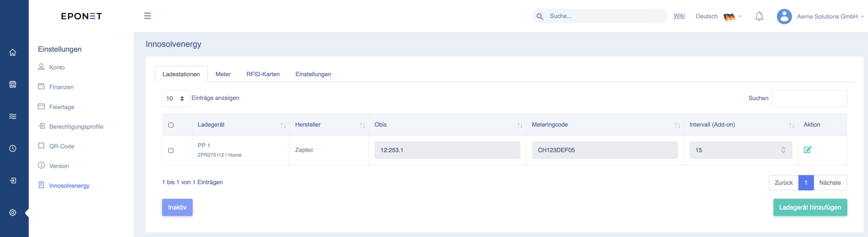Toggle the hamburger menu icon
Image resolution: width=868 pixels, height=237 pixels.
pyautogui.click(x=147, y=16)
